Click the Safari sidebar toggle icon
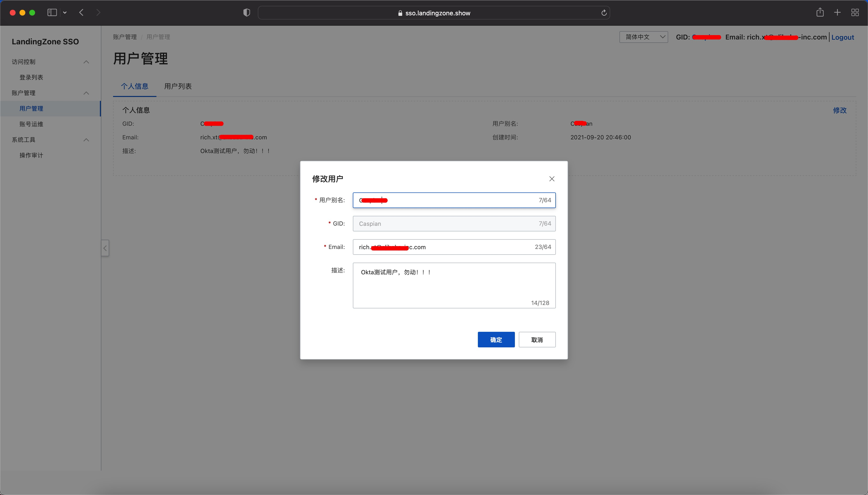The height and width of the screenshot is (495, 868). pos(52,13)
